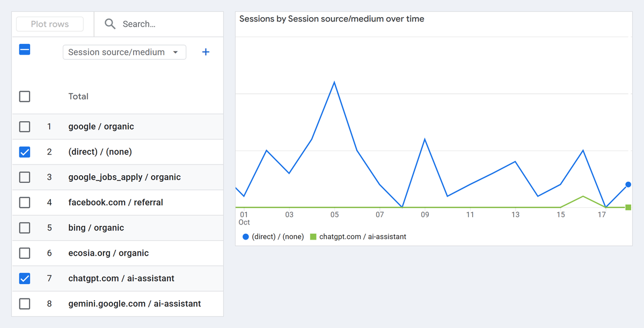Image resolution: width=644 pixels, height=328 pixels.
Task: Check the Total row checkbox
Action: pyautogui.click(x=25, y=96)
